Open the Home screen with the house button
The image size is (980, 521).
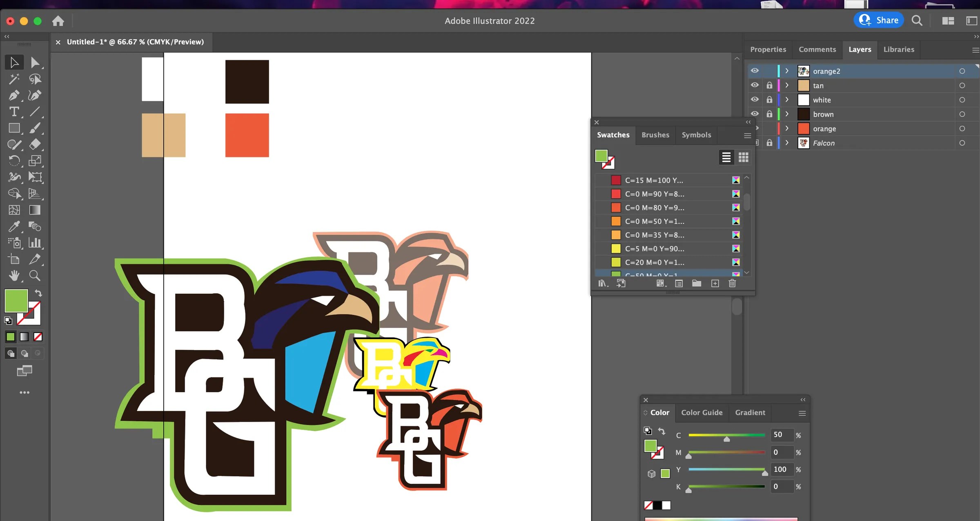click(x=58, y=21)
